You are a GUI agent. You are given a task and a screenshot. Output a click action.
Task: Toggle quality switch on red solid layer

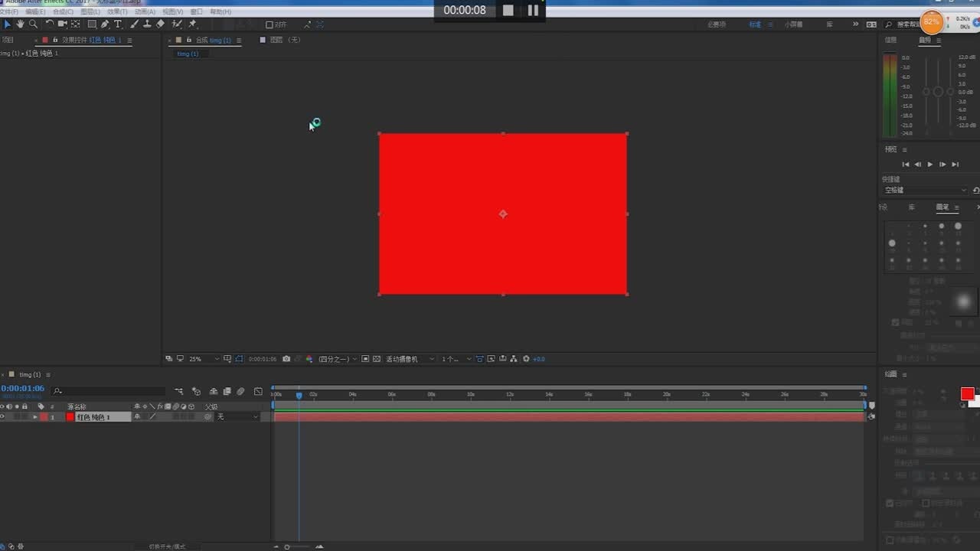(x=152, y=417)
